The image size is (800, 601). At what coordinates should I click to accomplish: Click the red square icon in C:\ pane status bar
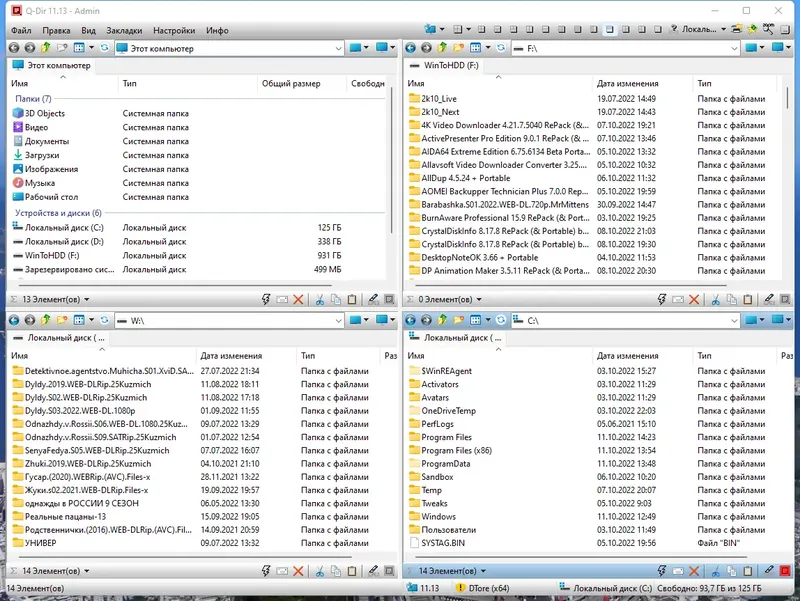pos(785,571)
